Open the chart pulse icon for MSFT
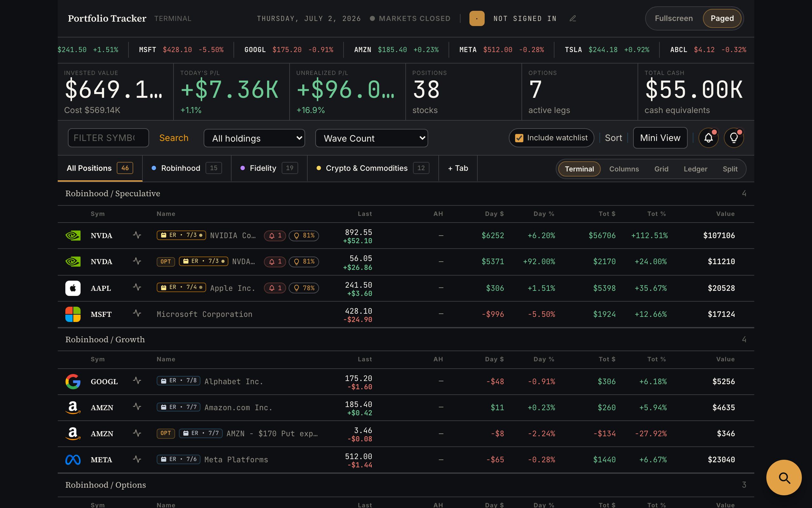 tap(137, 313)
